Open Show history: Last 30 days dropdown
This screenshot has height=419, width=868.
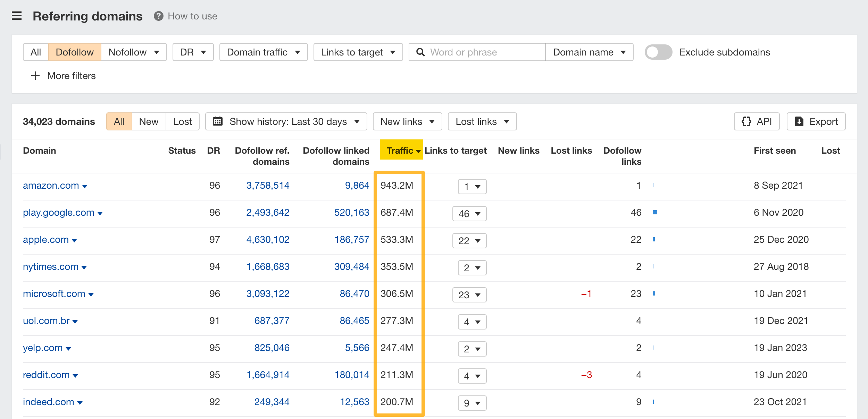(286, 121)
